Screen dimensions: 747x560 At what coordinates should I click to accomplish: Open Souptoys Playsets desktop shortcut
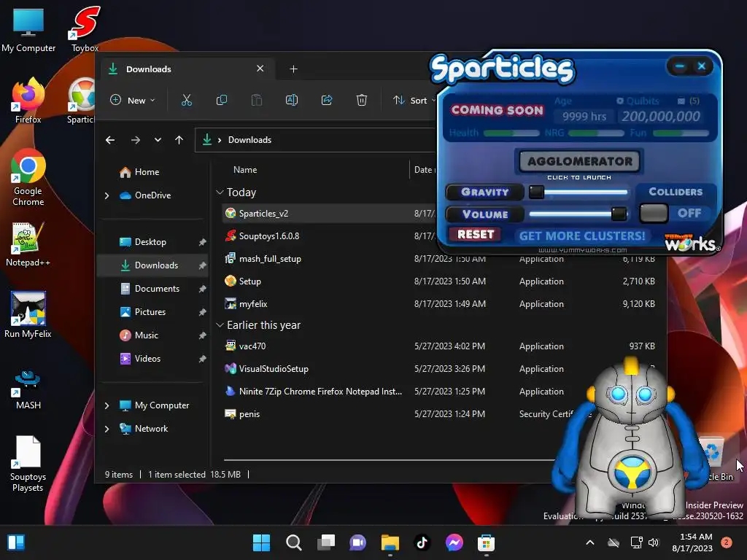coord(28,463)
